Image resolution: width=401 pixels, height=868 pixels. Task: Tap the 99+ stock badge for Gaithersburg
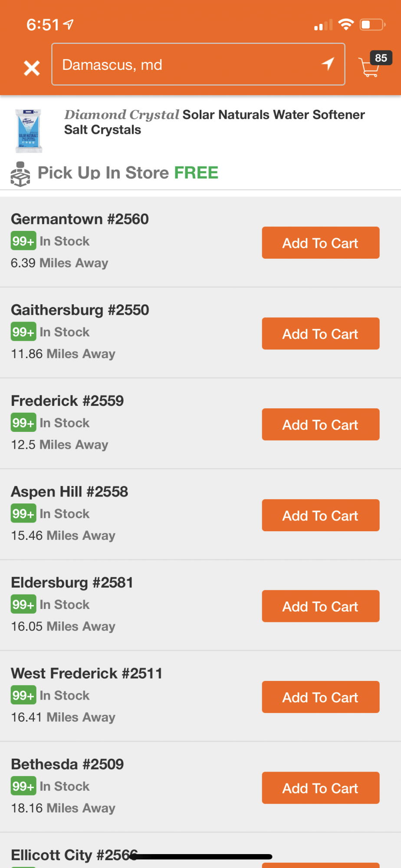[x=23, y=332]
